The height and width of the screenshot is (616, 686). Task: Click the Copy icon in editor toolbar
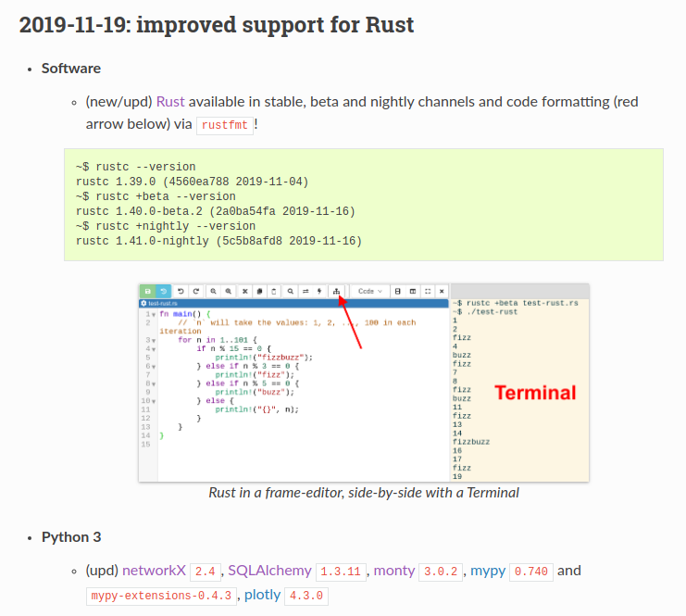[259, 291]
